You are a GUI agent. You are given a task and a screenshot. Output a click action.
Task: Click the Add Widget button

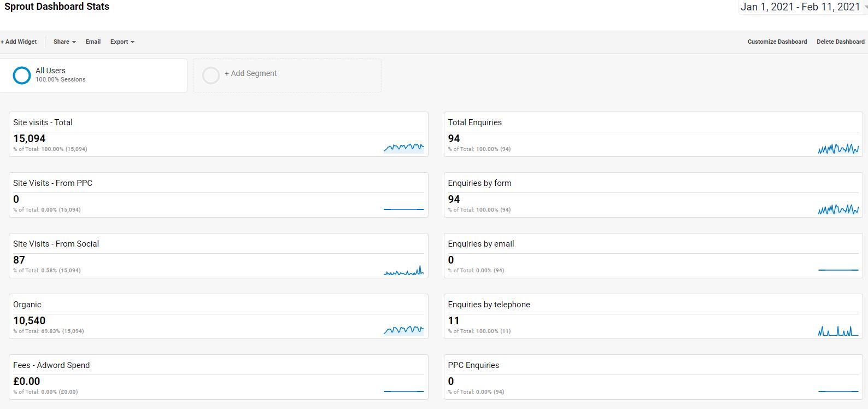coord(19,42)
